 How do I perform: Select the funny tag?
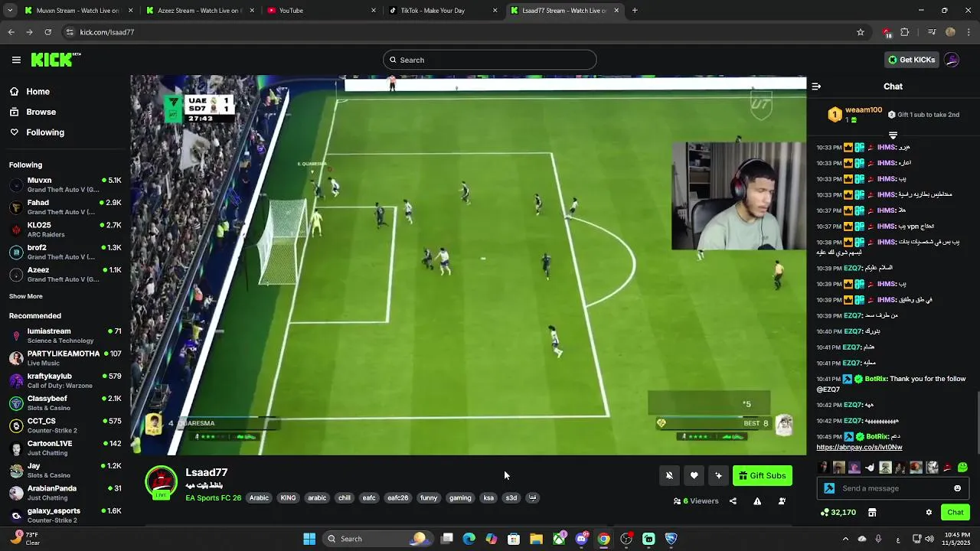429,498
